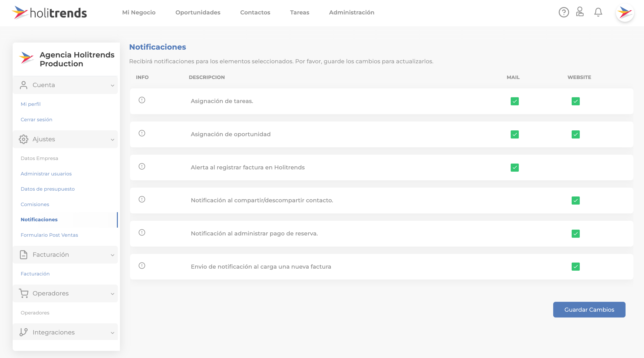This screenshot has width=644, height=358.
Task: Click 'Notificación al administrar pago de reserva.' text
Action: click(254, 233)
